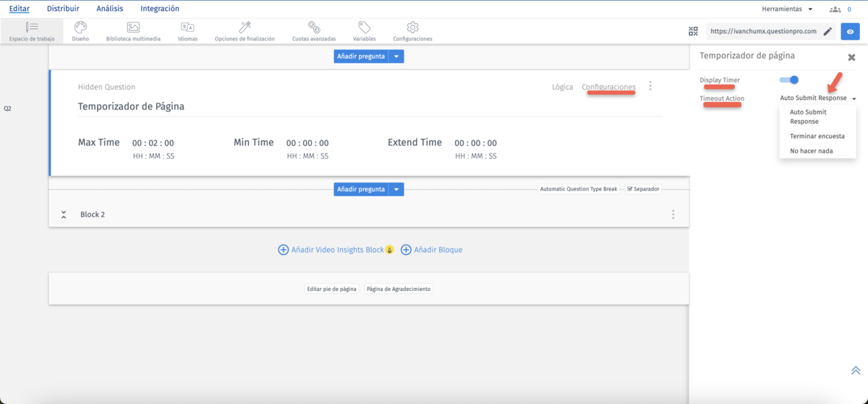868x404 pixels.
Task: Open the Biblioteca multimedia icon
Action: tap(133, 27)
